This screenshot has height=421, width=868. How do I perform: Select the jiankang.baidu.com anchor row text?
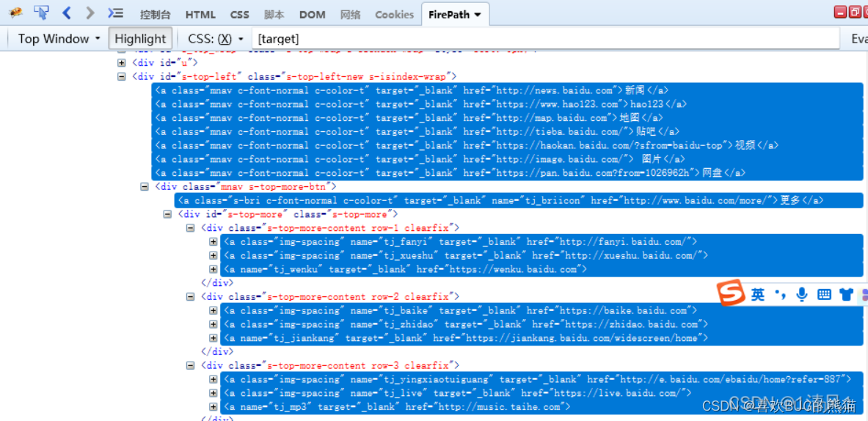coord(466,338)
